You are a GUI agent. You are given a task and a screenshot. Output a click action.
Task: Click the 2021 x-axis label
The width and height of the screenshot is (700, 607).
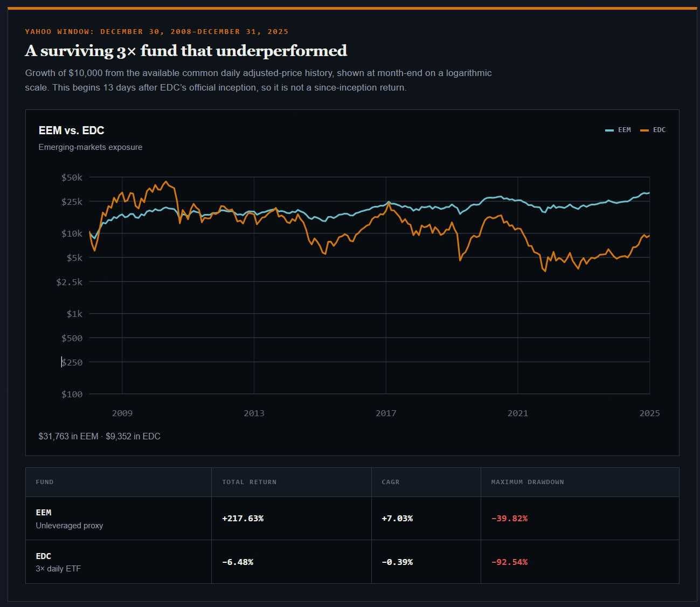(x=518, y=413)
